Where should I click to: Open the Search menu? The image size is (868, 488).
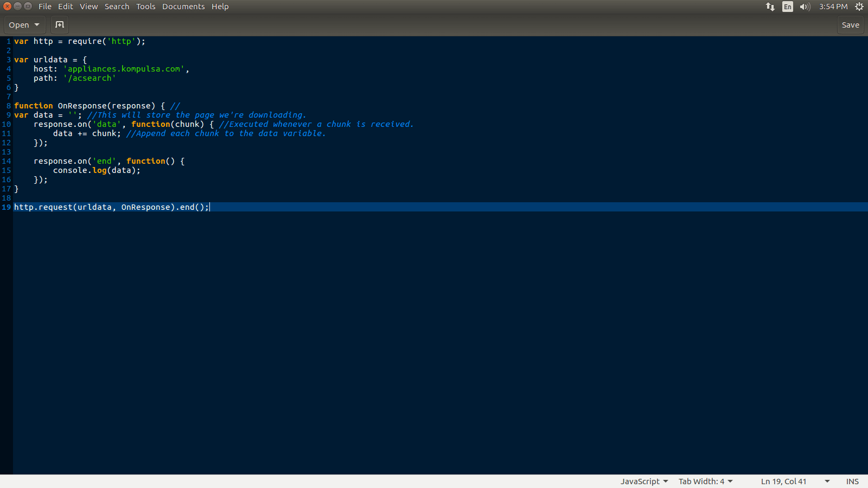click(x=117, y=7)
